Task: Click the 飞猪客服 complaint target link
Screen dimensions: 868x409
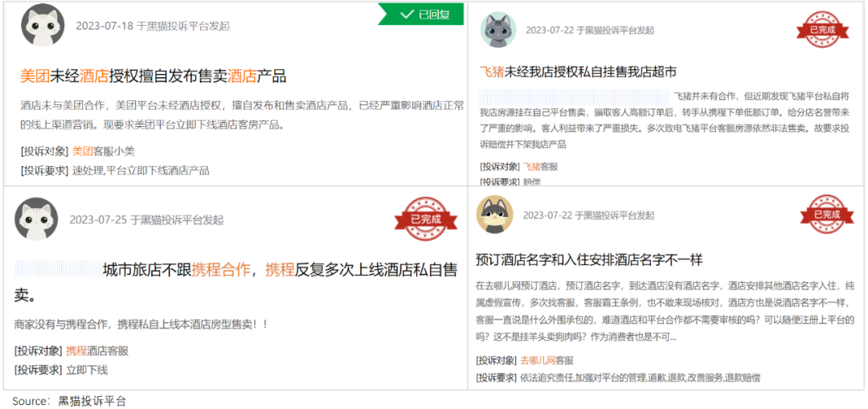Action: point(540,166)
